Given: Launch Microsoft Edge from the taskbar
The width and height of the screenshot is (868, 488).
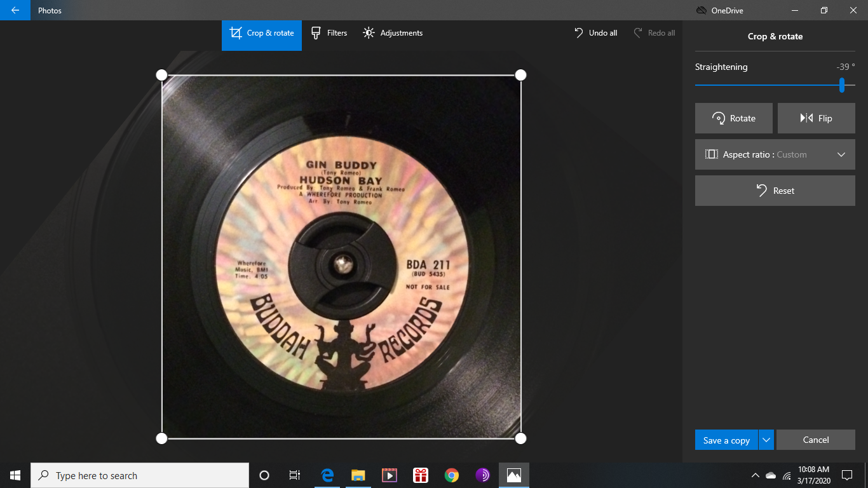Looking at the screenshot, I should coord(327,475).
